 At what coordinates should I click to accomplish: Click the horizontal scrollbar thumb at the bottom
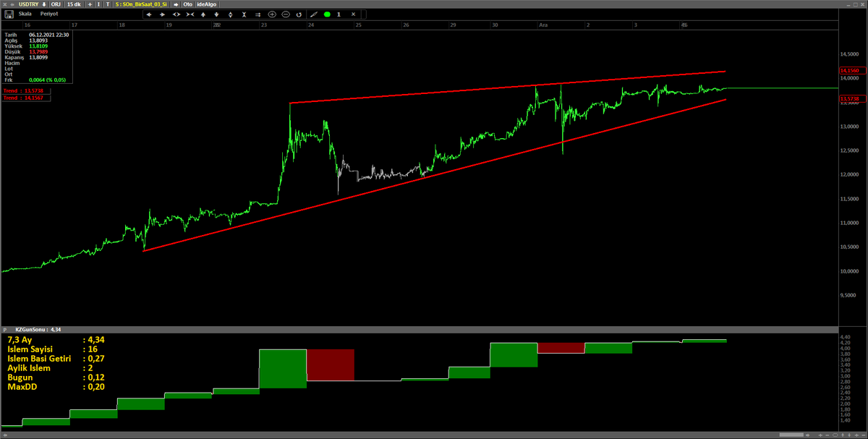click(791, 435)
